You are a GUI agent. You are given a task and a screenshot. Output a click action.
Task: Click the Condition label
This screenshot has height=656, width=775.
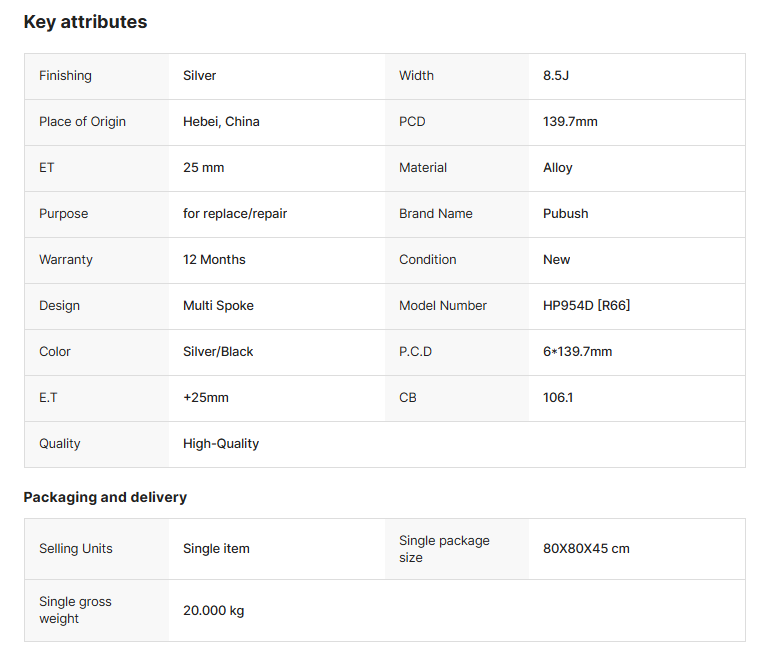click(x=427, y=260)
